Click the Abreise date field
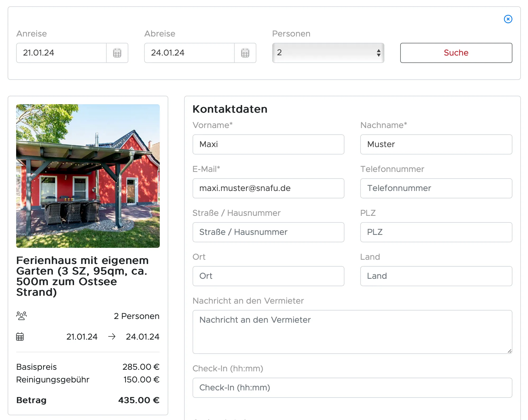Screen dimensions: 528x420 [x=189, y=53]
